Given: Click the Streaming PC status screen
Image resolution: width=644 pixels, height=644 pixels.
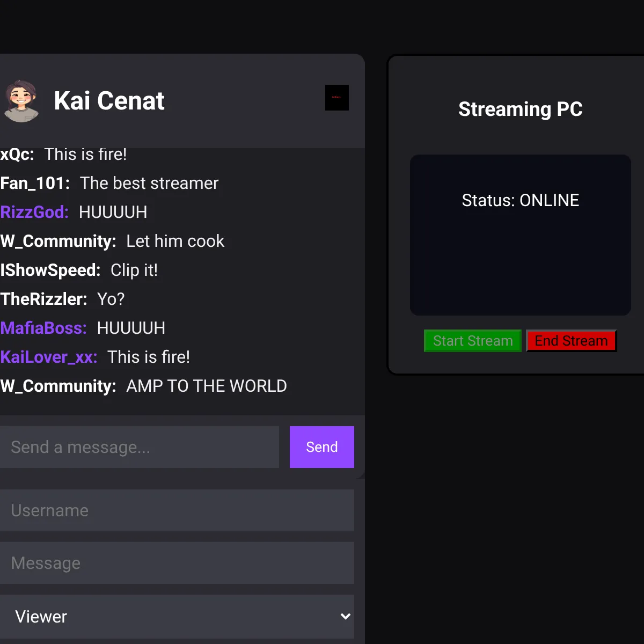Looking at the screenshot, I should click(521, 235).
